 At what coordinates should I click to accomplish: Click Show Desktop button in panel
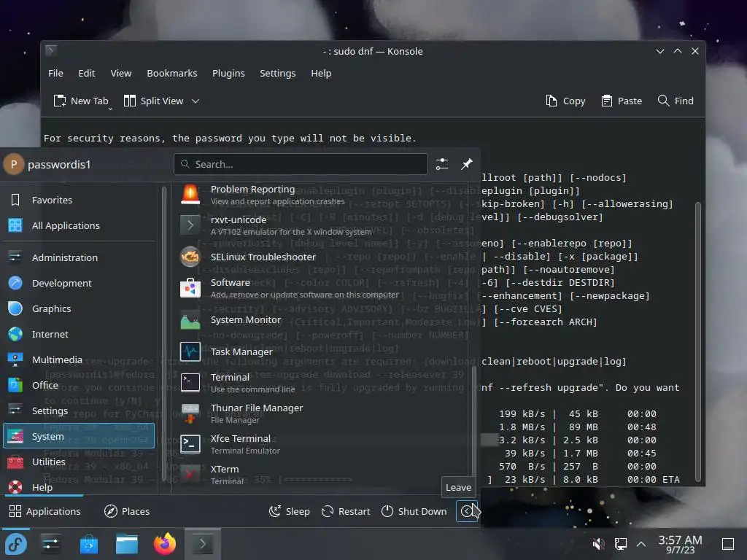click(x=728, y=543)
